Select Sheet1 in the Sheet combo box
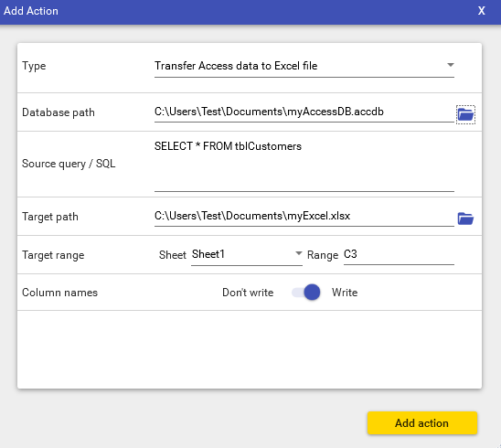Viewport: 501px width, 448px height. click(247, 255)
